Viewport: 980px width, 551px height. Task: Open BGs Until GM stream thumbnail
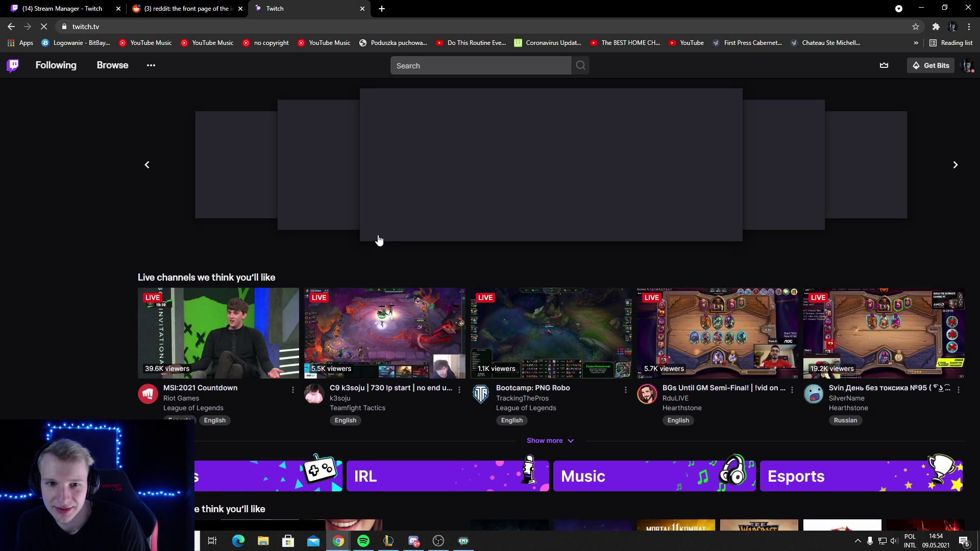pyautogui.click(x=718, y=333)
